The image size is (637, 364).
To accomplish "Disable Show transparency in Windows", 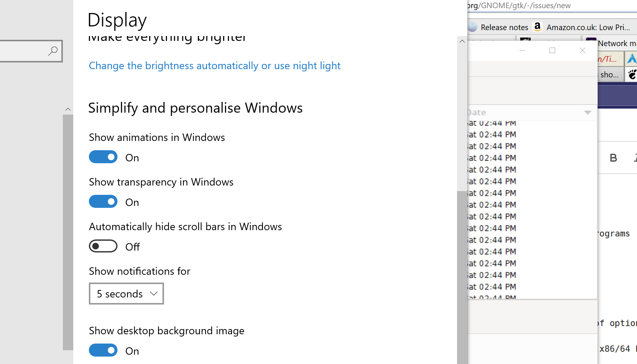I will tap(103, 201).
